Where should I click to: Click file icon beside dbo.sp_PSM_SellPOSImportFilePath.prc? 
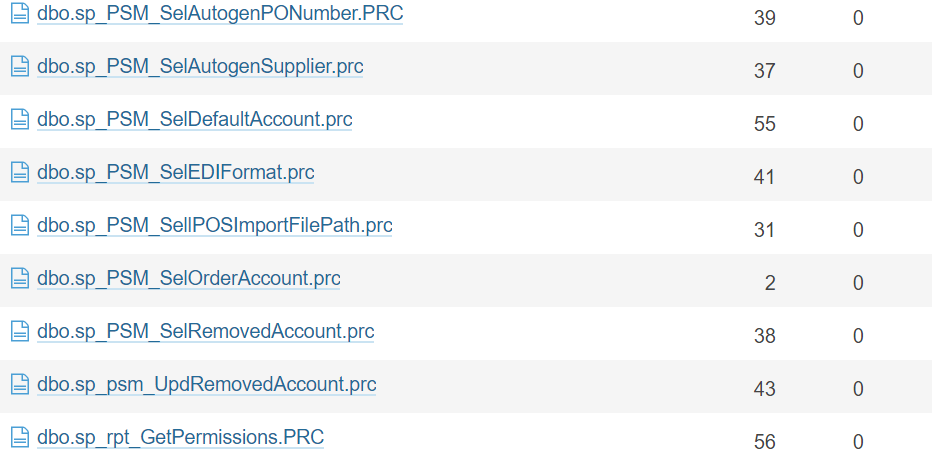pos(19,226)
